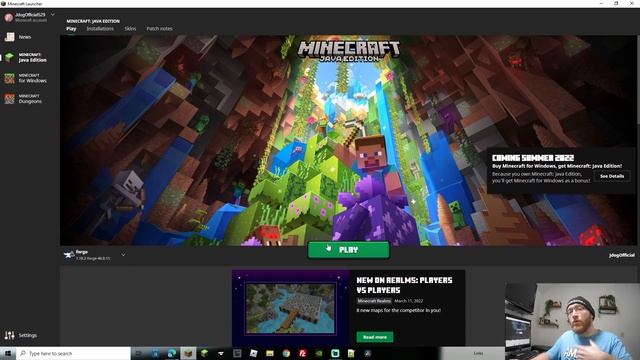
Task: Click the taskbar search box
Action: [x=73, y=353]
